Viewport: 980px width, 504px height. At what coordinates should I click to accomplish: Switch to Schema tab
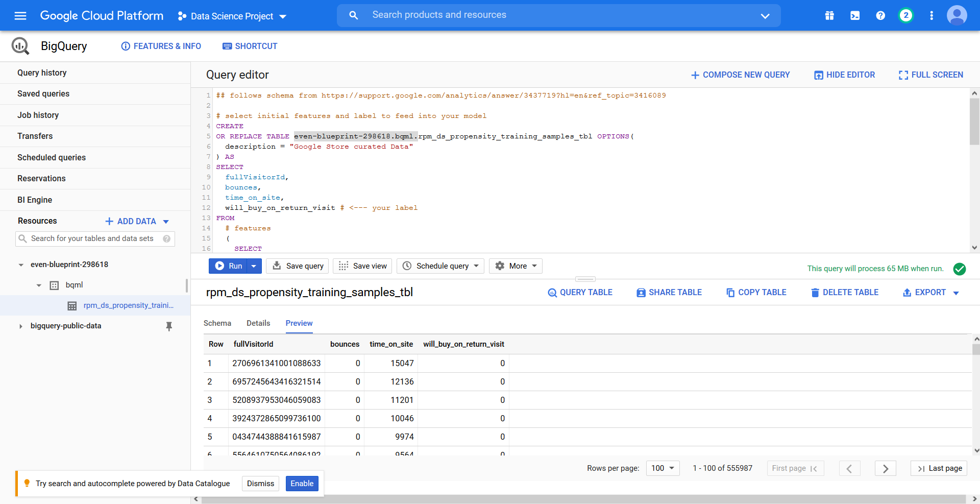tap(217, 323)
